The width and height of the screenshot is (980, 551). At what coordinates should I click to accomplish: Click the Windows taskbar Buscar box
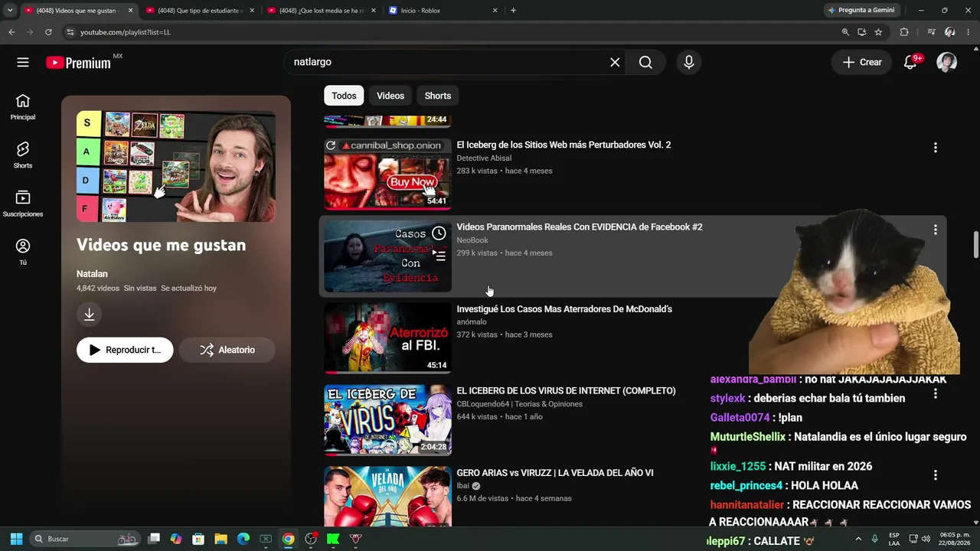click(x=84, y=539)
